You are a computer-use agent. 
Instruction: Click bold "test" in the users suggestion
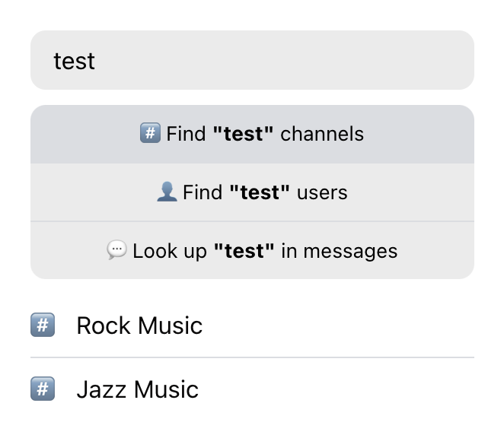(260, 192)
